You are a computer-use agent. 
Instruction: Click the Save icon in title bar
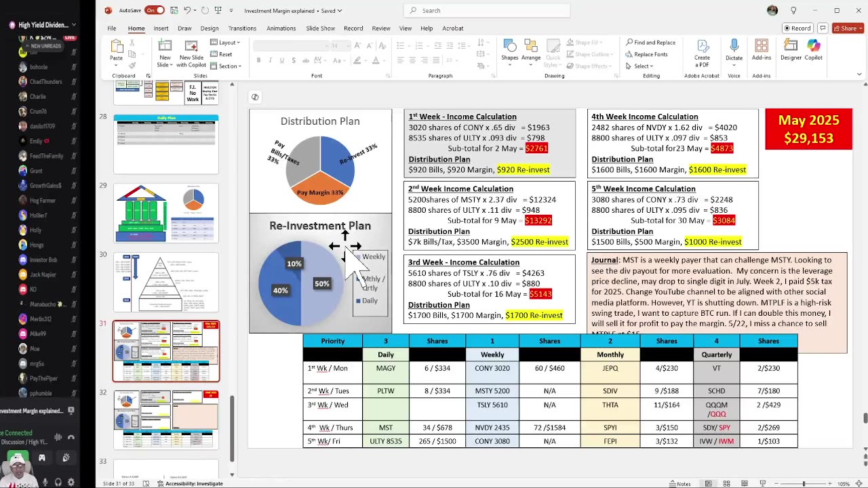174,10
